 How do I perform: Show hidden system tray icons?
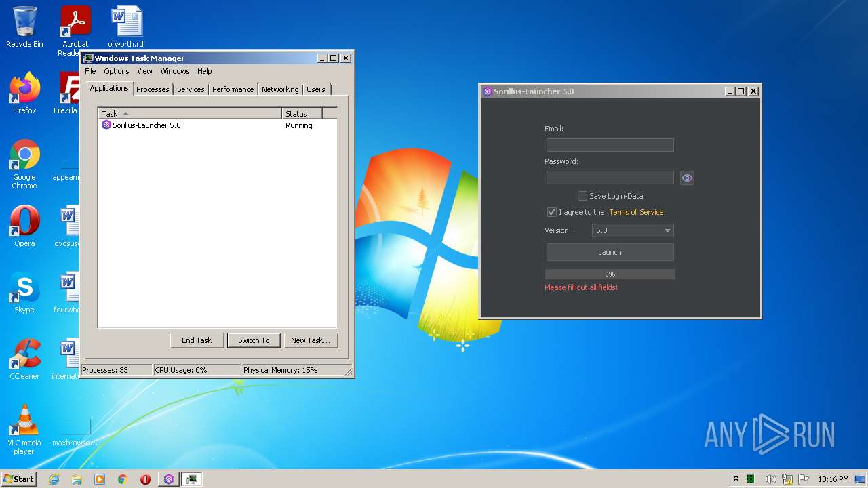[736, 479]
